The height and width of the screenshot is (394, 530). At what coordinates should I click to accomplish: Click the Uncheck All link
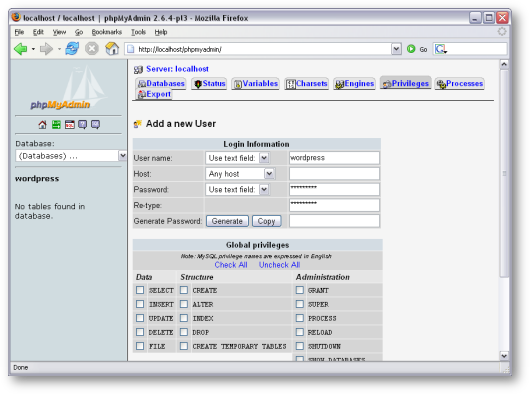(x=280, y=265)
